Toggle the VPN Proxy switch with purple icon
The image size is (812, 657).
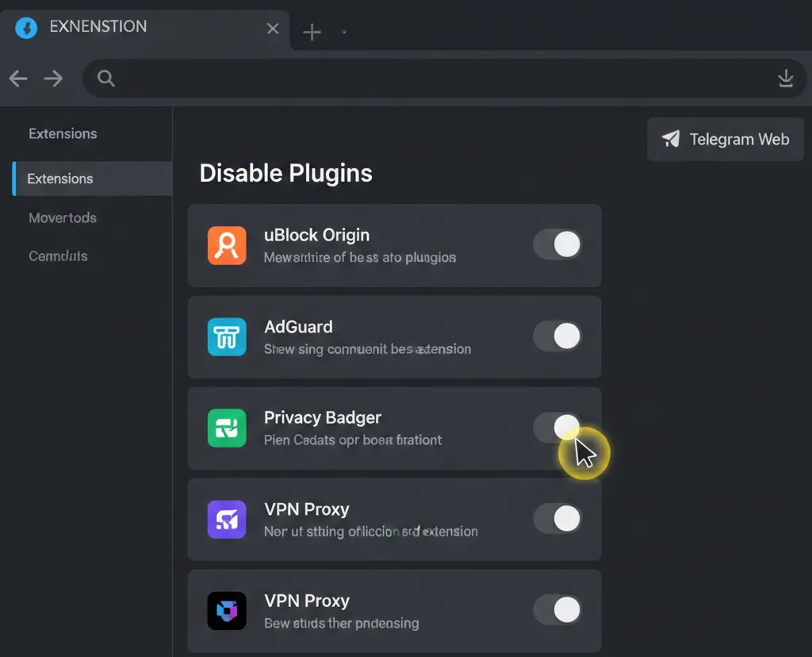tap(557, 519)
